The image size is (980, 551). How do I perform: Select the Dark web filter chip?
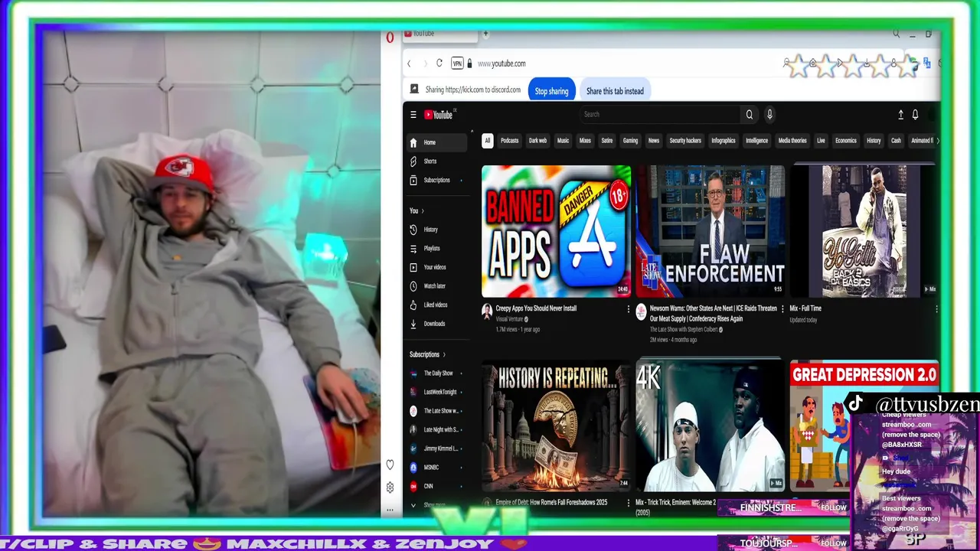pyautogui.click(x=537, y=141)
